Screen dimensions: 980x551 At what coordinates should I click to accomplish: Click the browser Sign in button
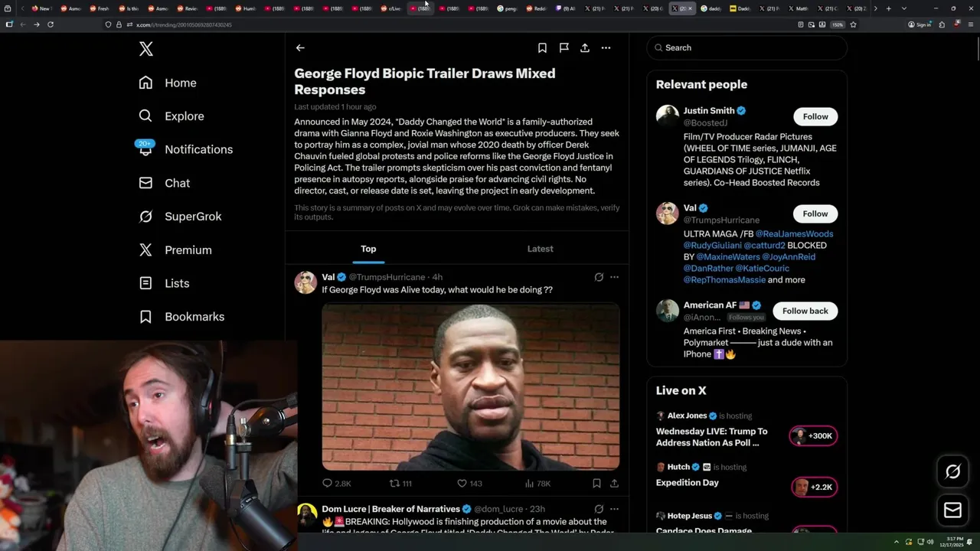tap(920, 24)
